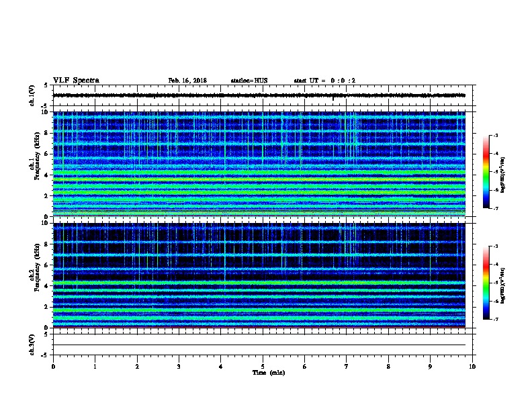Click the ch.2 "Frequency (kHz)" axis label

click(x=37, y=267)
